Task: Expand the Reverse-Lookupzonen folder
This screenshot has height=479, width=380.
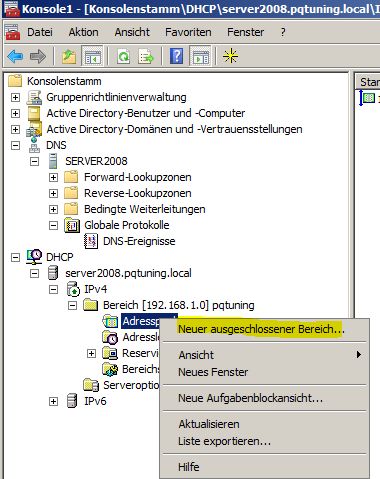Action: [53, 193]
